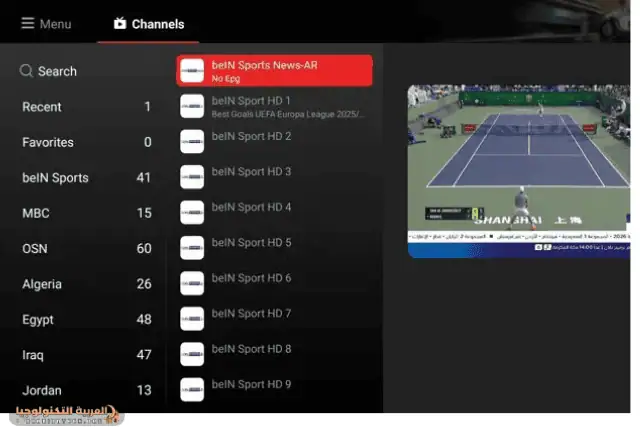
Task: Play beIN Sport HD 3 channel title
Action: click(251, 171)
